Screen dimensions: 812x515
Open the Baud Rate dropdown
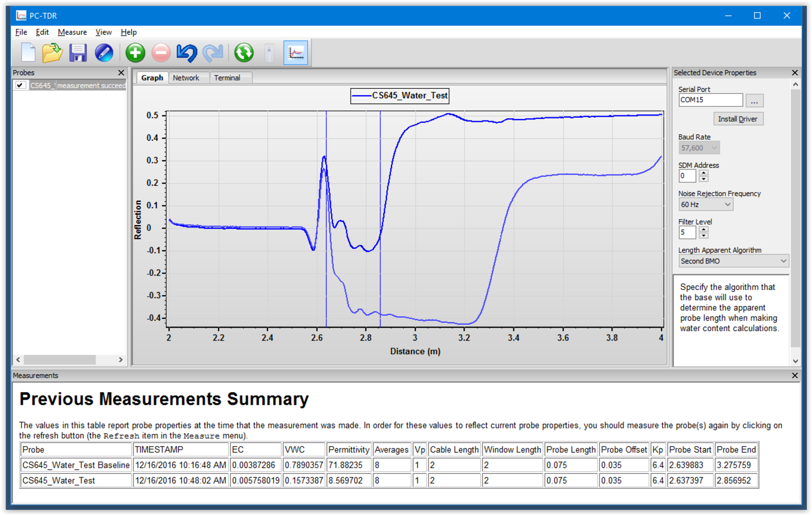tap(699, 148)
